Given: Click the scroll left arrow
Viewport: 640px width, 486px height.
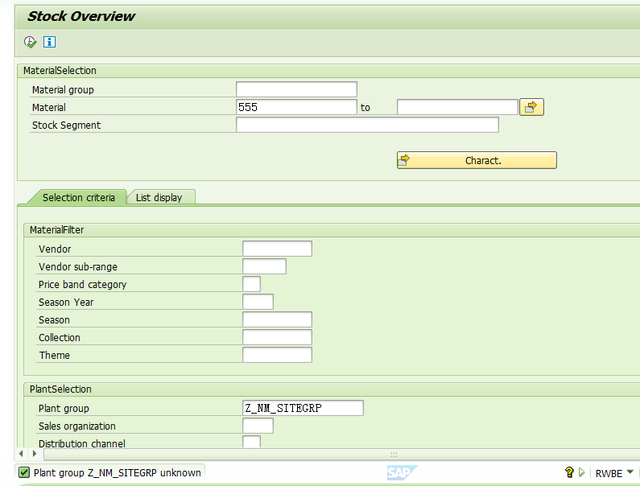Looking at the screenshot, I should (21, 453).
